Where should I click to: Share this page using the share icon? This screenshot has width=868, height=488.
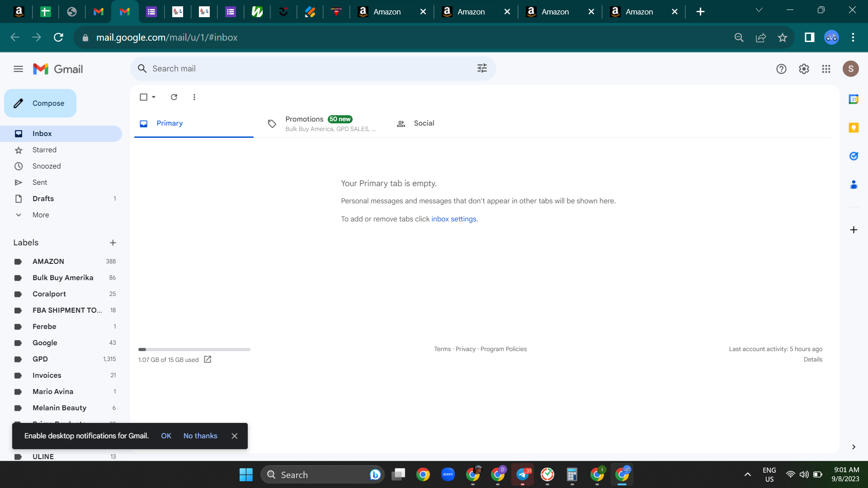tap(761, 38)
